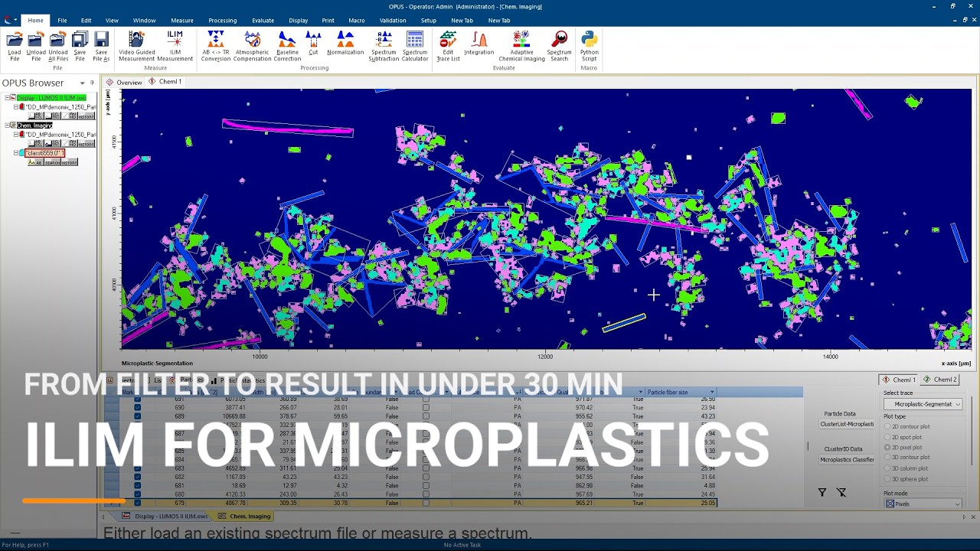This screenshot has height=551, width=980.
Task: Open Spectrum Subtraction
Action: coord(384,47)
